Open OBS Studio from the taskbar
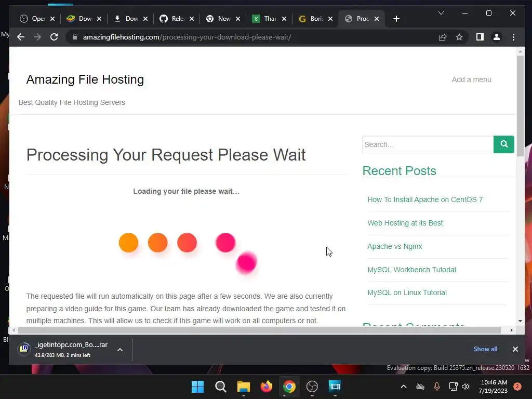The height and width of the screenshot is (399, 532). pos(312,387)
